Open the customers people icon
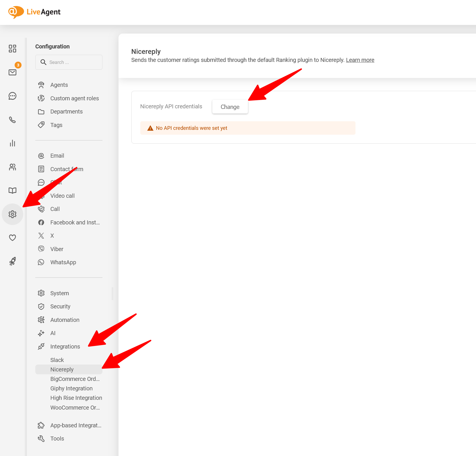Screen dimensions: 476x456 tap(12, 167)
